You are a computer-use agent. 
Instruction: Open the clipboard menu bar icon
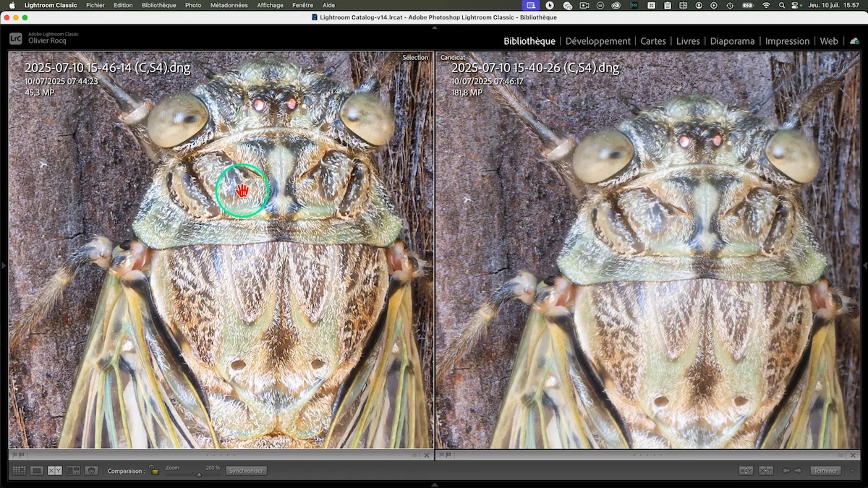point(667,5)
